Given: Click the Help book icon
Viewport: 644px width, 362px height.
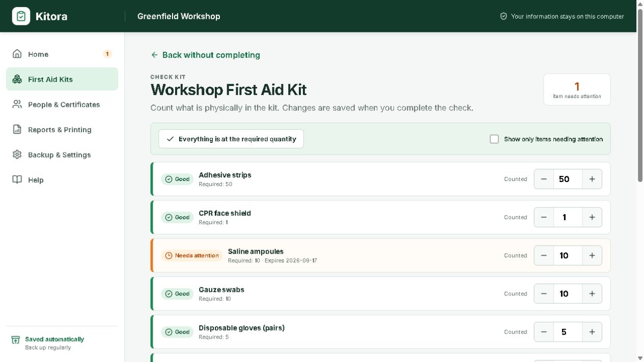Looking at the screenshot, I should [17, 180].
